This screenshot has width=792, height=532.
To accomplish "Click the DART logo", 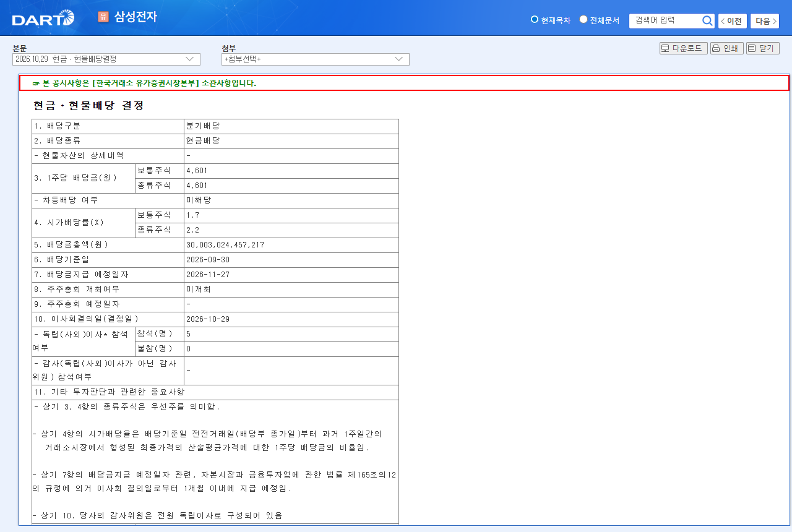I will [43, 19].
